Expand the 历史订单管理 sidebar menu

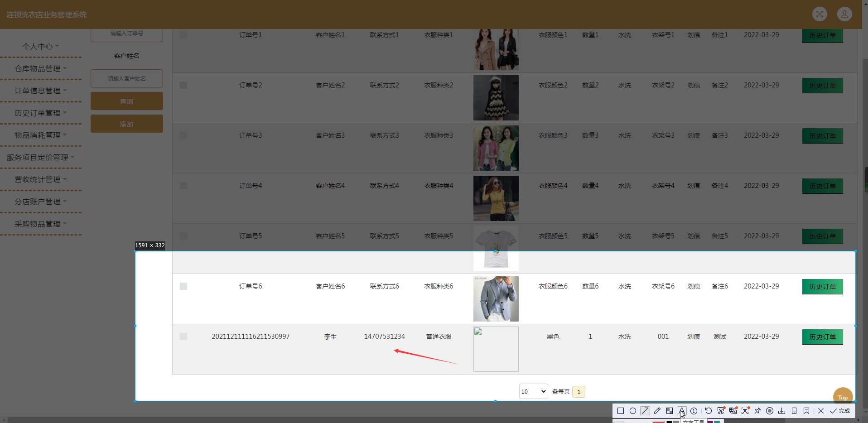41,113
